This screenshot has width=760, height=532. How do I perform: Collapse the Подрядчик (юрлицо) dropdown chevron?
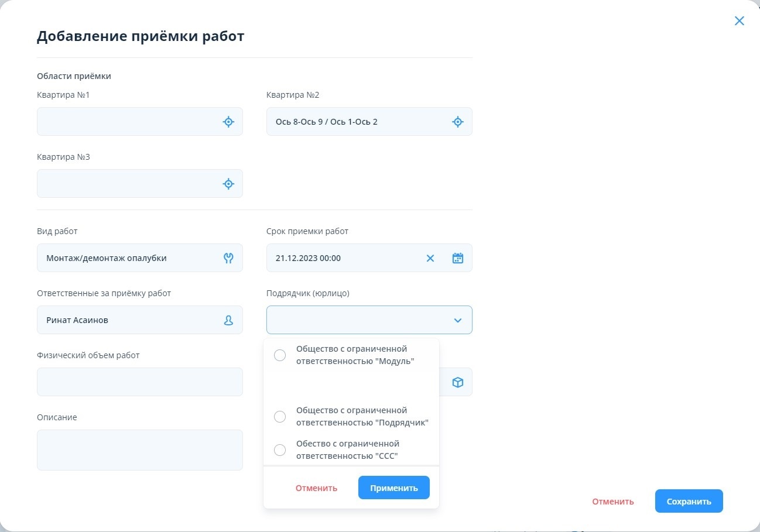tap(458, 320)
